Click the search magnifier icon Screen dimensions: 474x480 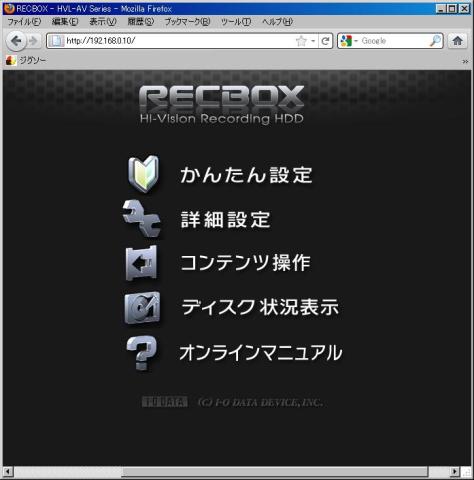435,41
